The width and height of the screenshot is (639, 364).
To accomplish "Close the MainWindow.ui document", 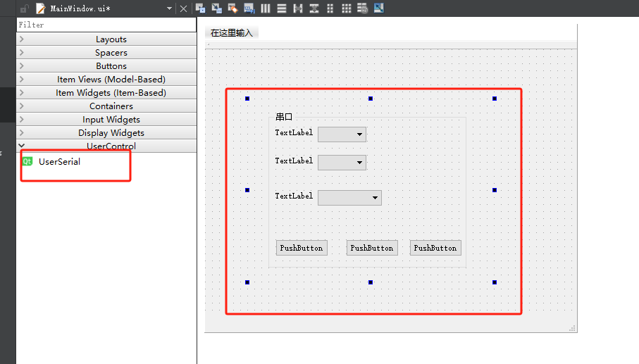I will pos(183,8).
